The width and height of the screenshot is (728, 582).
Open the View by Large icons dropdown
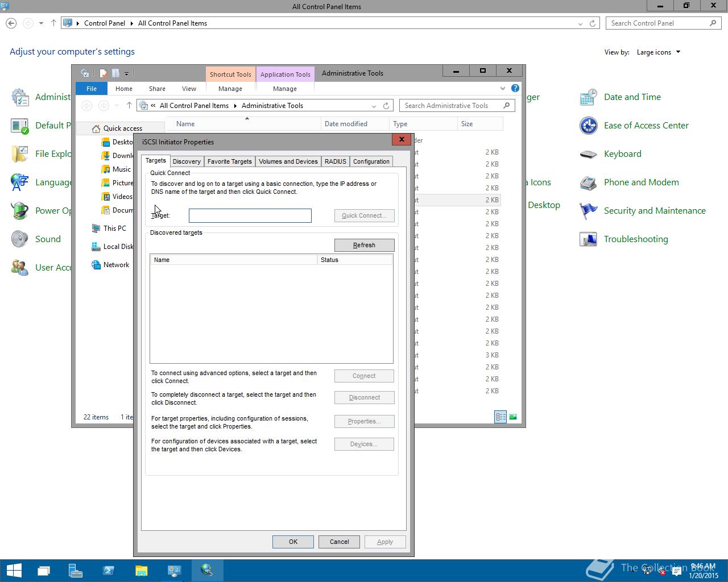coord(659,52)
